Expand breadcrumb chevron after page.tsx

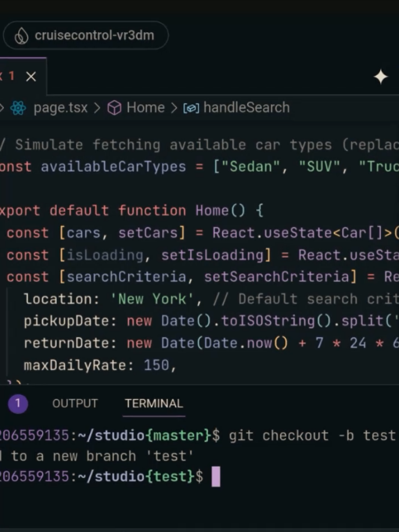(97, 108)
